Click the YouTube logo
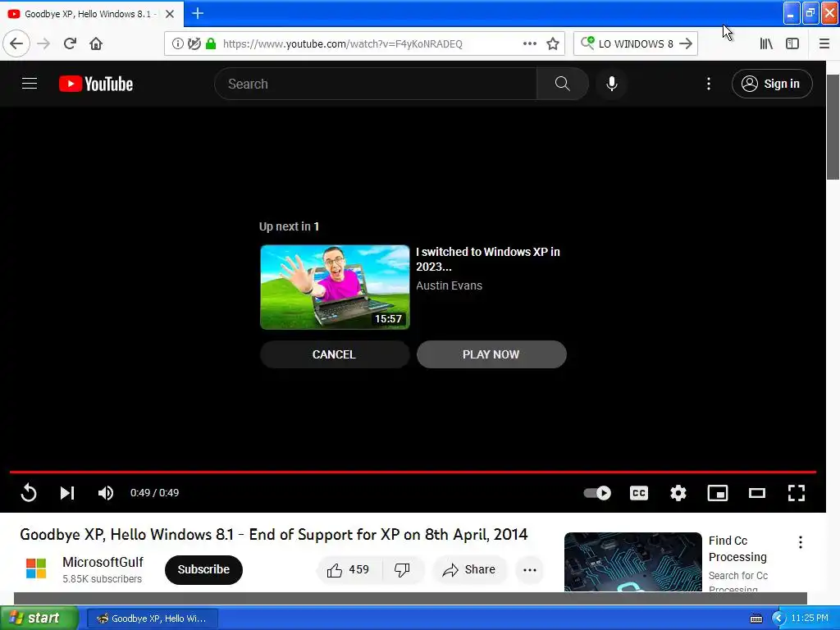The width and height of the screenshot is (840, 630). pyautogui.click(x=96, y=84)
